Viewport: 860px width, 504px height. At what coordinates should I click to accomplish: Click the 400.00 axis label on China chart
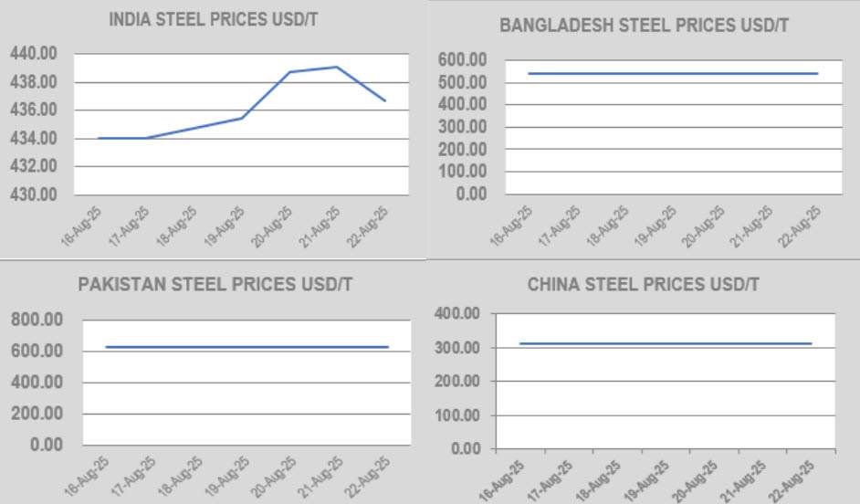point(456,313)
